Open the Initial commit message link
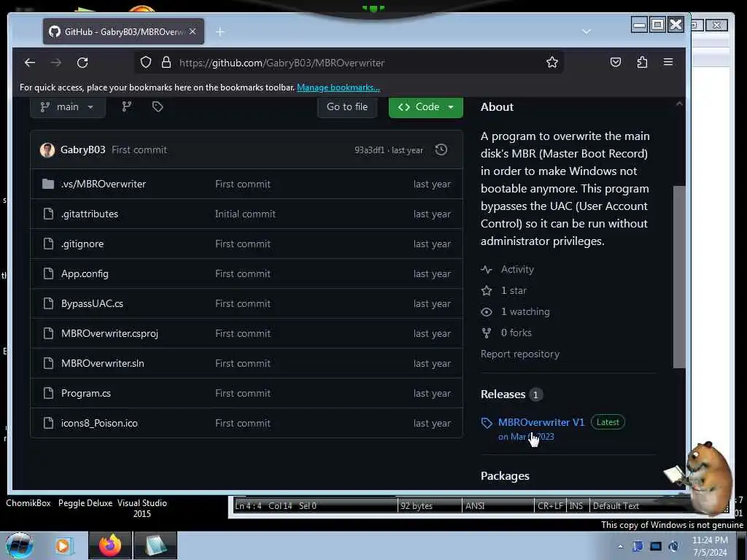This screenshot has height=560, width=747. coord(245,214)
